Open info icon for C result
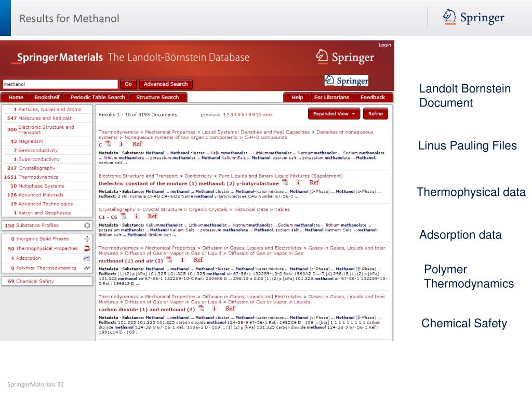This screenshot has height=399, width=532. pyautogui.click(x=121, y=144)
